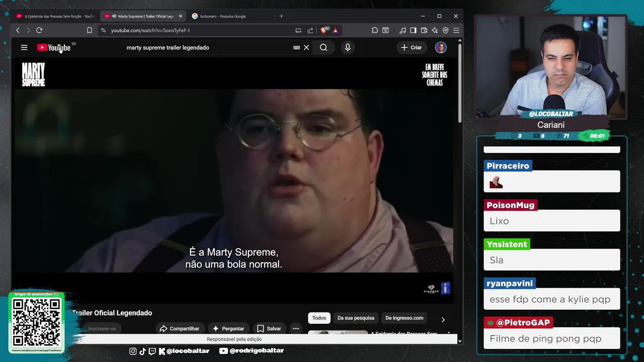Clear the search box with the X
644x362 pixels.
(x=306, y=47)
